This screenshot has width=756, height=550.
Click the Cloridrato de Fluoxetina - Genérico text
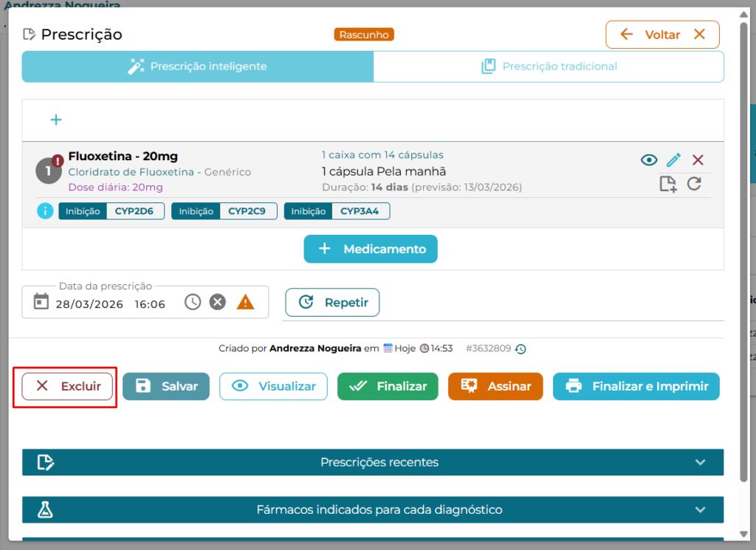(159, 171)
